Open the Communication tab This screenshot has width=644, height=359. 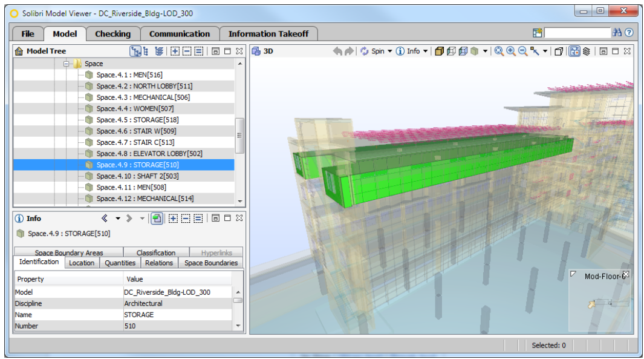click(180, 34)
